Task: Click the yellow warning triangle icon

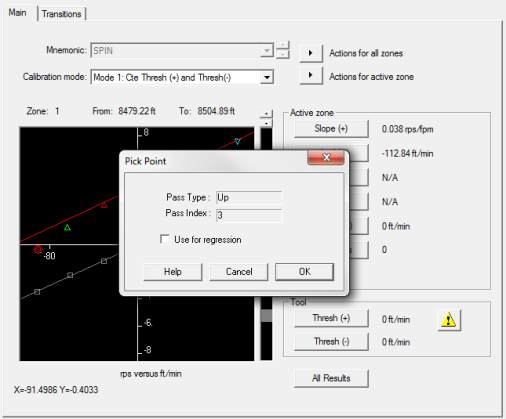Action: point(449,320)
